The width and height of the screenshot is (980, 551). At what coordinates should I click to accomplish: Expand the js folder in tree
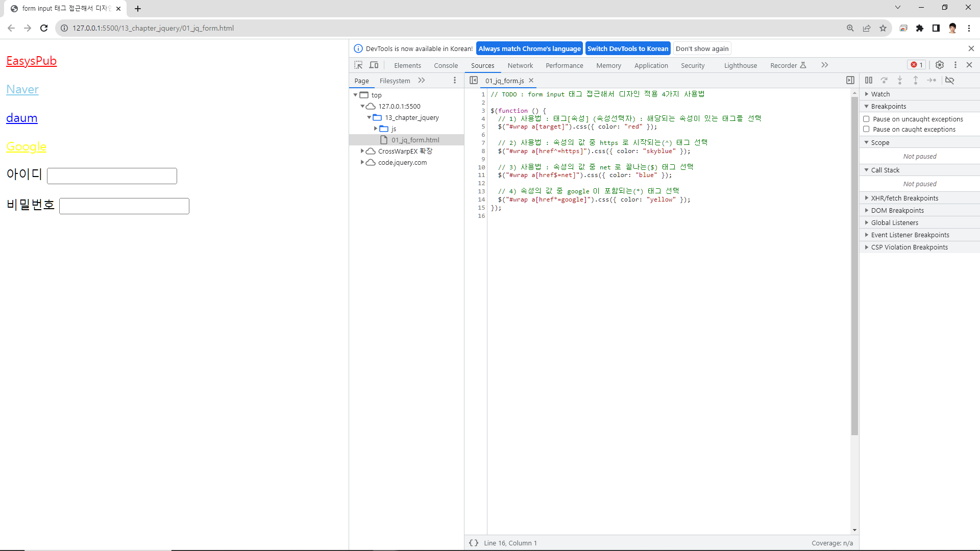[376, 129]
